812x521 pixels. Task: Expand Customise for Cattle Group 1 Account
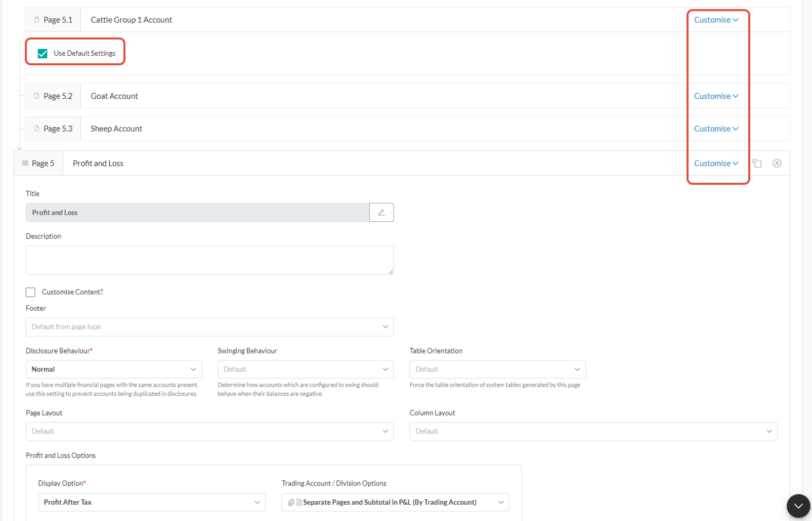[x=716, y=20]
